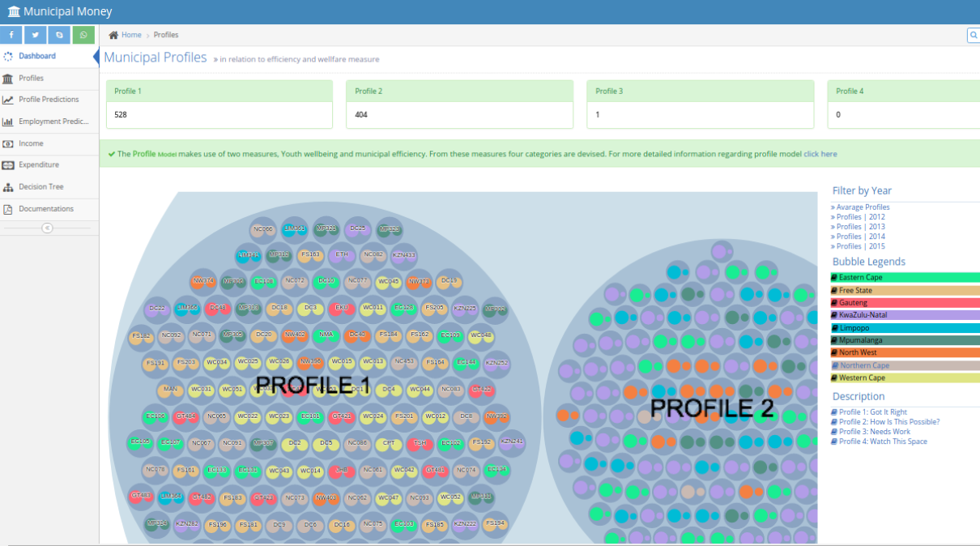Click the North West legend swatch
This screenshot has width=980, height=546.
(x=905, y=353)
